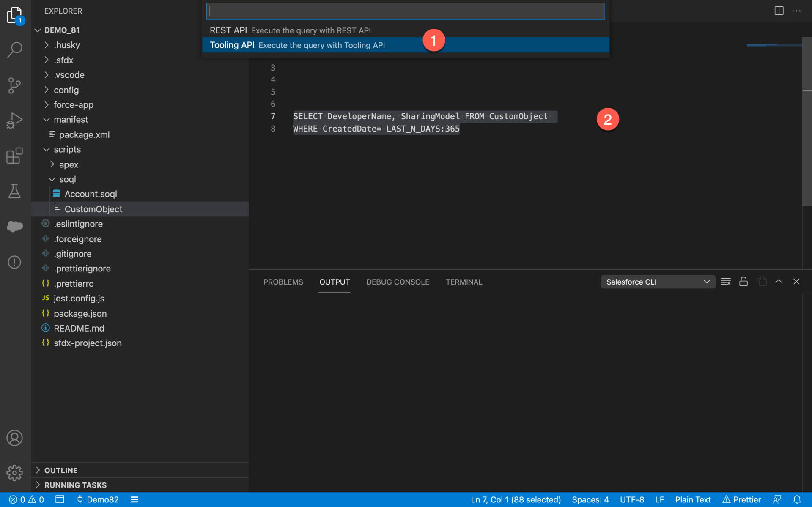Expand the OUTLINE section
Screen dimensions: 812x507
pos(61,470)
